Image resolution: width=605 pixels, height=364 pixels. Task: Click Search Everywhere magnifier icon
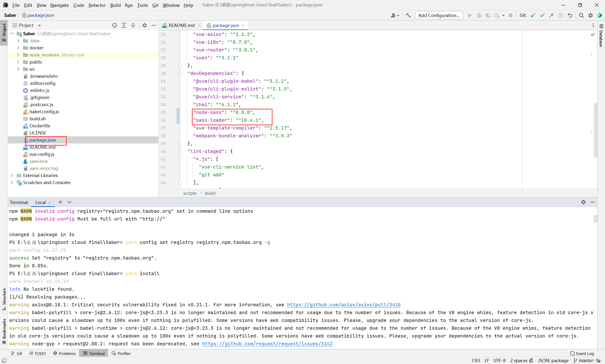(x=581, y=15)
